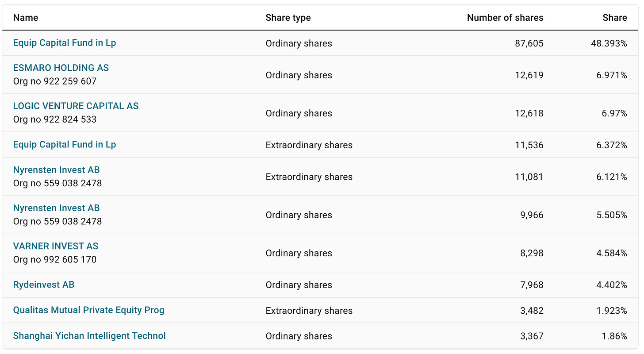Click the Name column header
The image size is (644, 354).
coord(26,18)
